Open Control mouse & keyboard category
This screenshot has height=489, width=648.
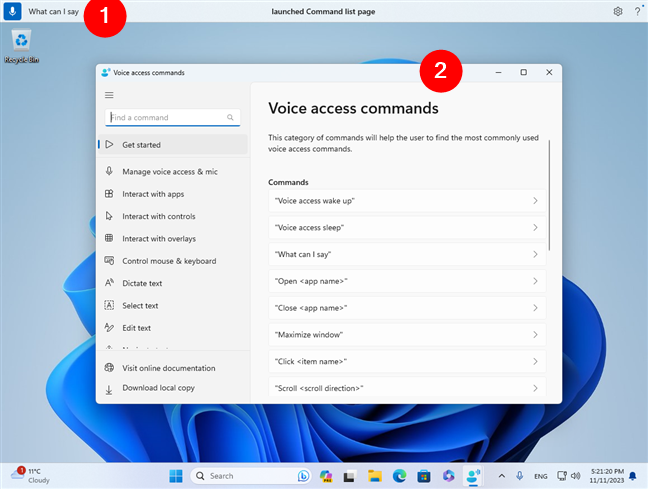[x=173, y=261]
